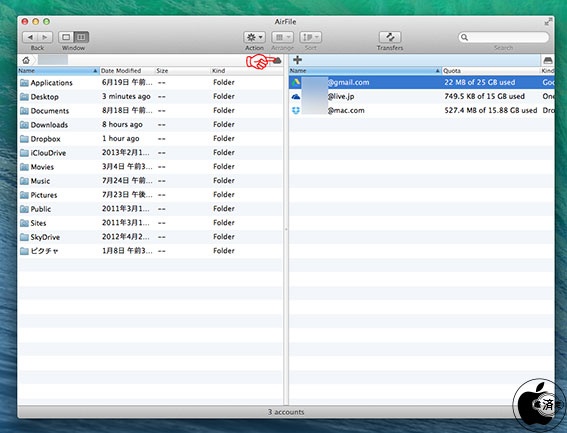Image resolution: width=567 pixels, height=433 pixels.
Task: Click the magnifier icon in Search
Action: point(465,37)
